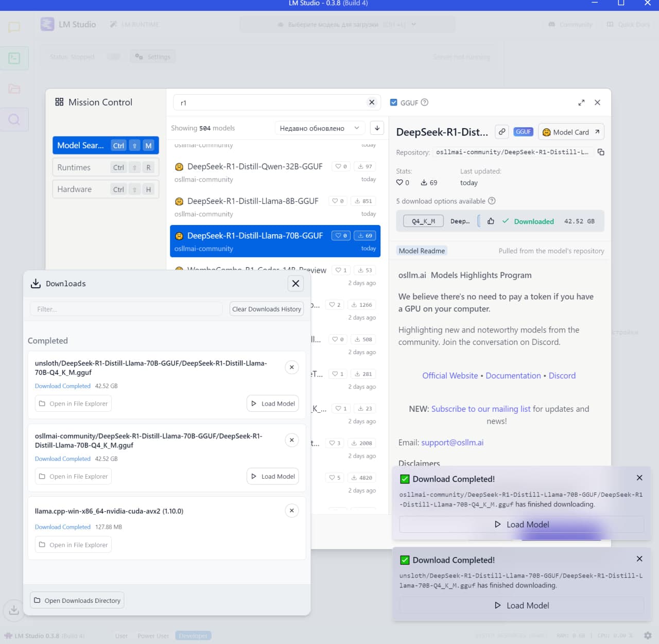Open the mailing list subscription link
Screen dimensions: 659x644
point(481,409)
